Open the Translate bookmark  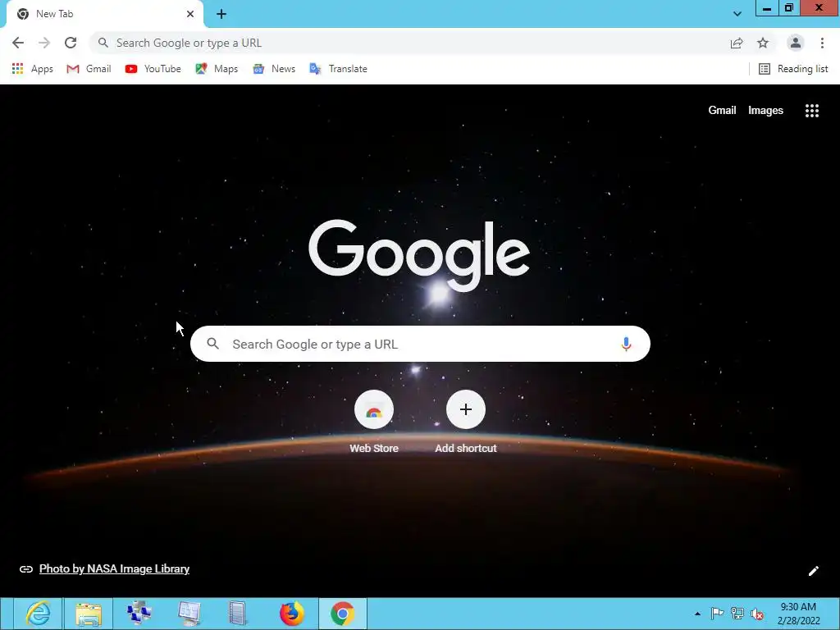point(339,69)
